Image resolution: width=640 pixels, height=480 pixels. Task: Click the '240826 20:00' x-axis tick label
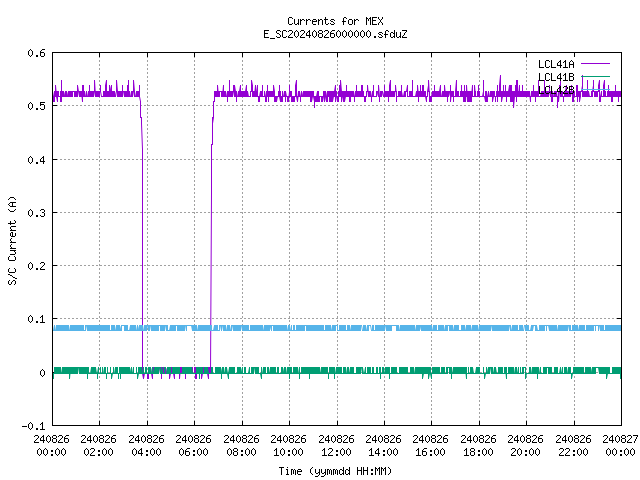525,446
